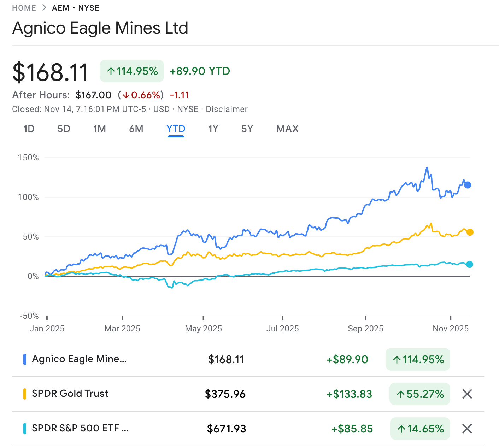Viewport: 499px width, 448px height.
Task: Click the -1.11 after-hours change value
Action: click(179, 95)
